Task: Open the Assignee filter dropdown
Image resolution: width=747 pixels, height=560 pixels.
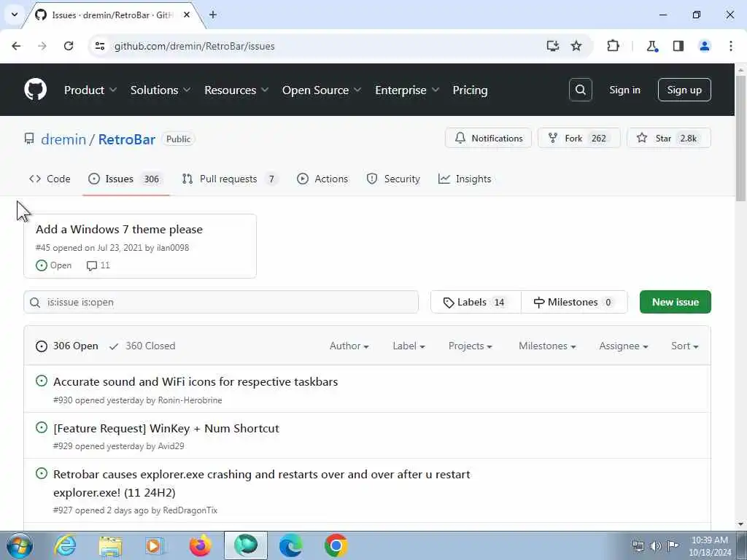Action: point(623,346)
